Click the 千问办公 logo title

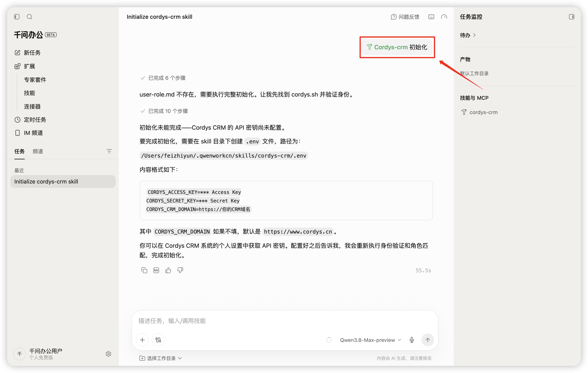(28, 35)
